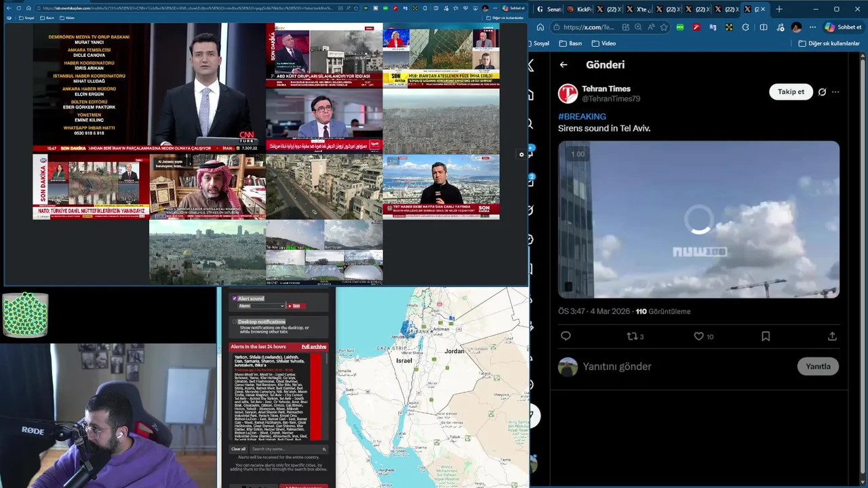Open the three-dot menu on the post
This screenshot has height=488, width=868.
tap(835, 92)
